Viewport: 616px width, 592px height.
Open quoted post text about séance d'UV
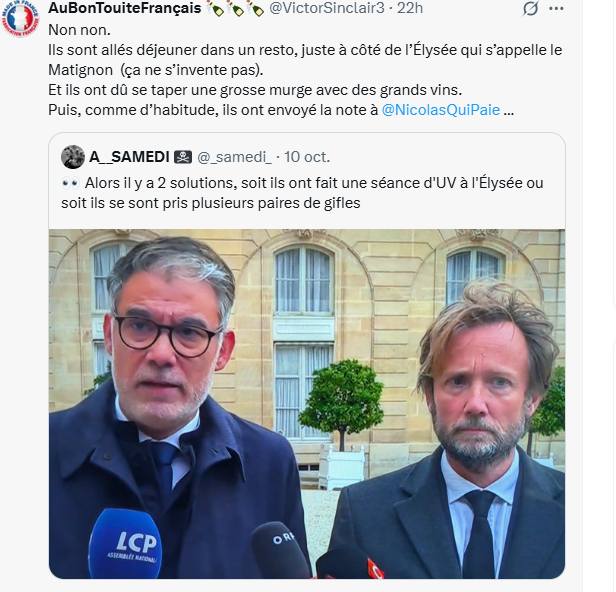[x=302, y=193]
